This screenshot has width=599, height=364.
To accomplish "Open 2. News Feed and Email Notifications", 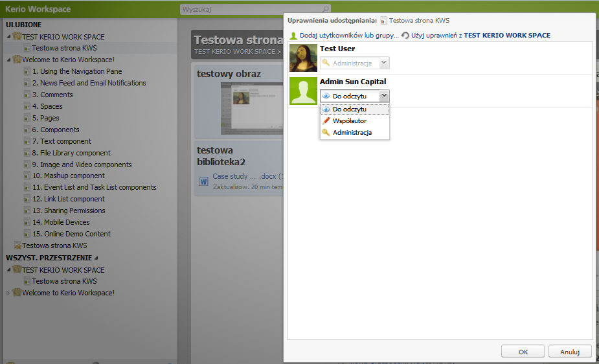I will [x=89, y=83].
